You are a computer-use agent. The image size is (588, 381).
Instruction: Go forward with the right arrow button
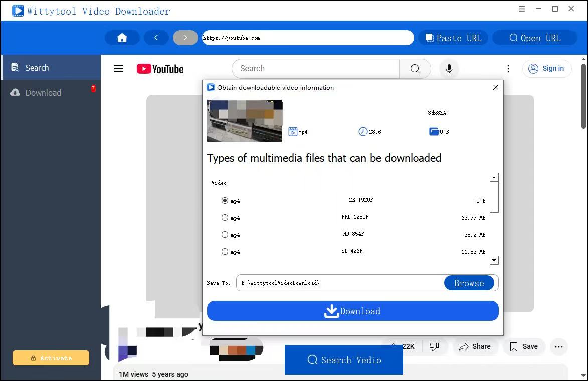click(x=185, y=38)
